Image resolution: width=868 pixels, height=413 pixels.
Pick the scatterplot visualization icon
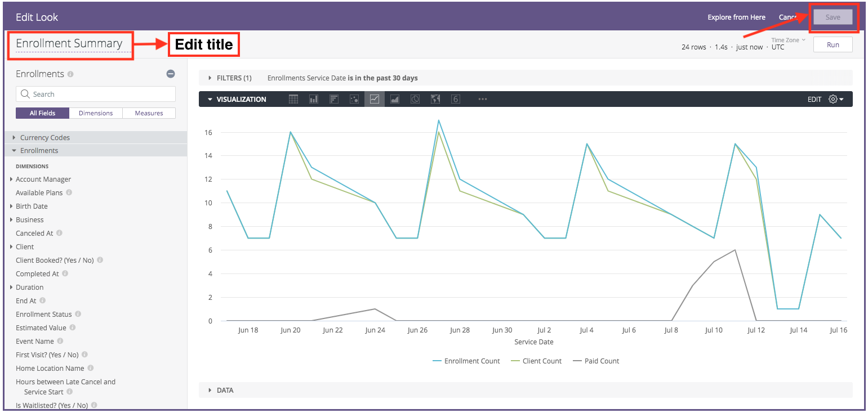pyautogui.click(x=354, y=99)
